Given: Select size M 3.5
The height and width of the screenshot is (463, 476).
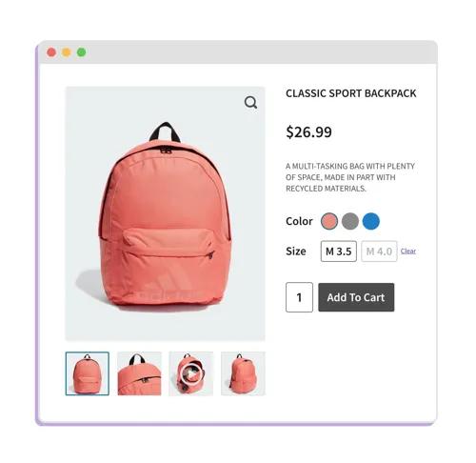Looking at the screenshot, I should point(339,252).
